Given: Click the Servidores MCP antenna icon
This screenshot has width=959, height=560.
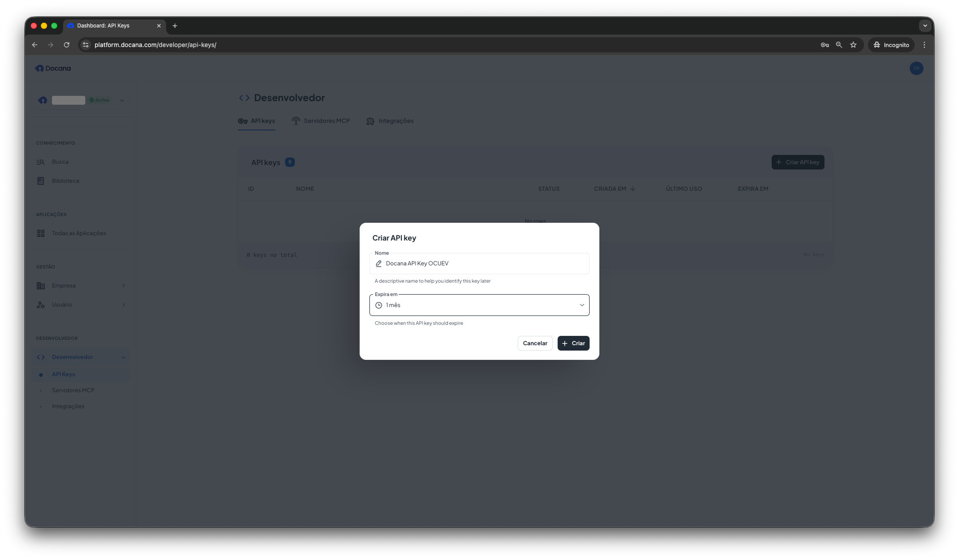Looking at the screenshot, I should pyautogui.click(x=296, y=121).
